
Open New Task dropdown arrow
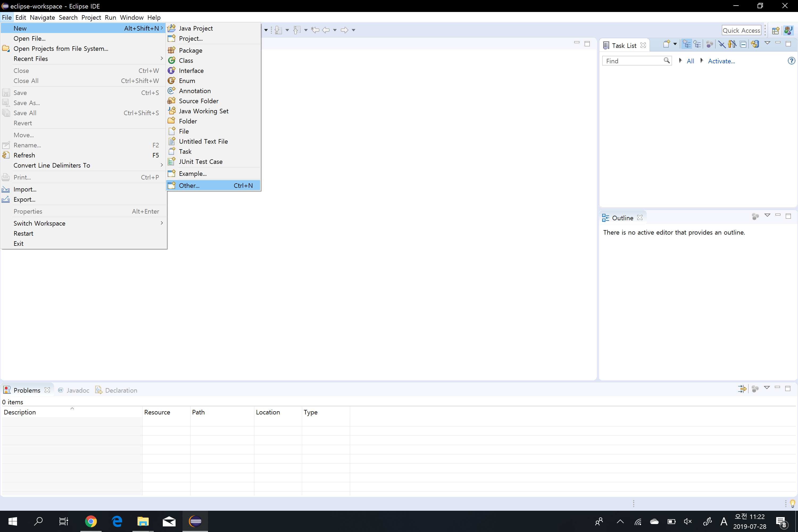click(675, 44)
